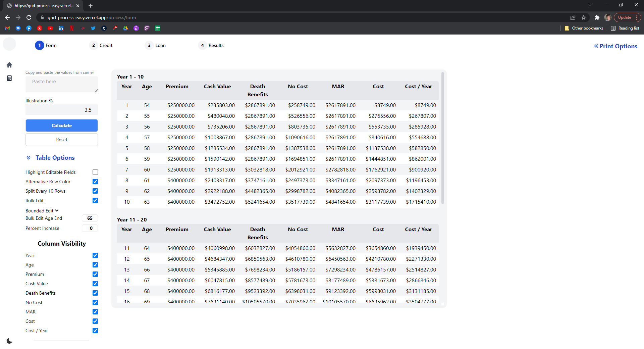Click the table's vertical scrollbar
This screenshot has height=349, width=644.
443,138
